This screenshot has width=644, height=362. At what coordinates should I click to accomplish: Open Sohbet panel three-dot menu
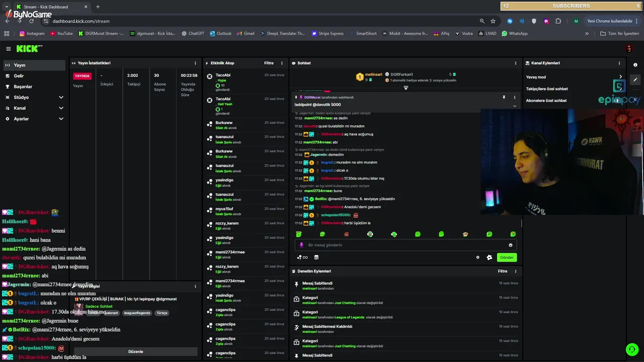[515, 63]
